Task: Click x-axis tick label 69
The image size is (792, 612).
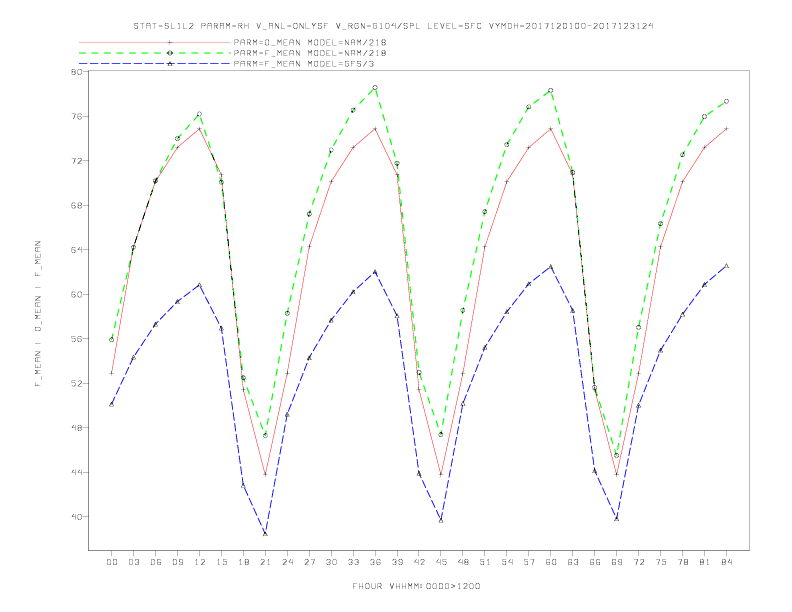Action: (x=617, y=562)
